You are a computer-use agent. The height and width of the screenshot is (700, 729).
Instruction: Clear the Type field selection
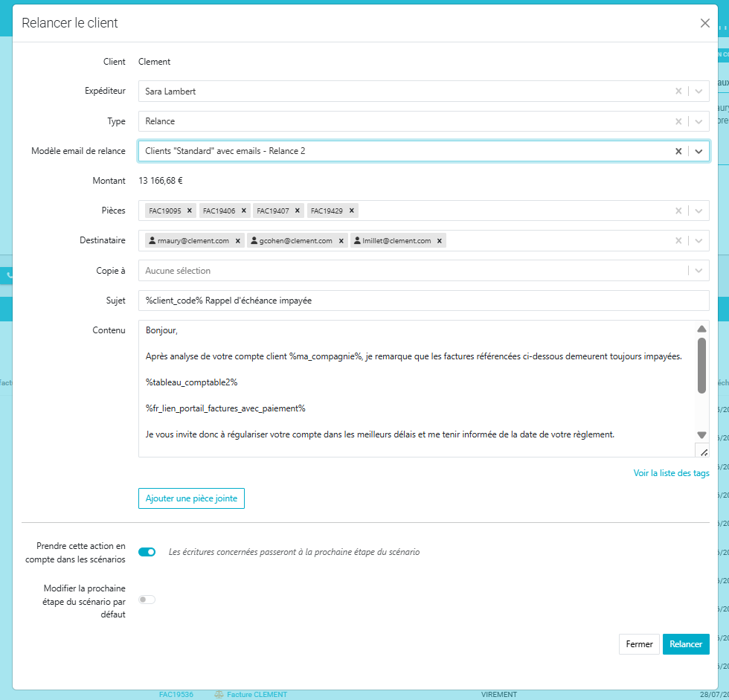[678, 121]
